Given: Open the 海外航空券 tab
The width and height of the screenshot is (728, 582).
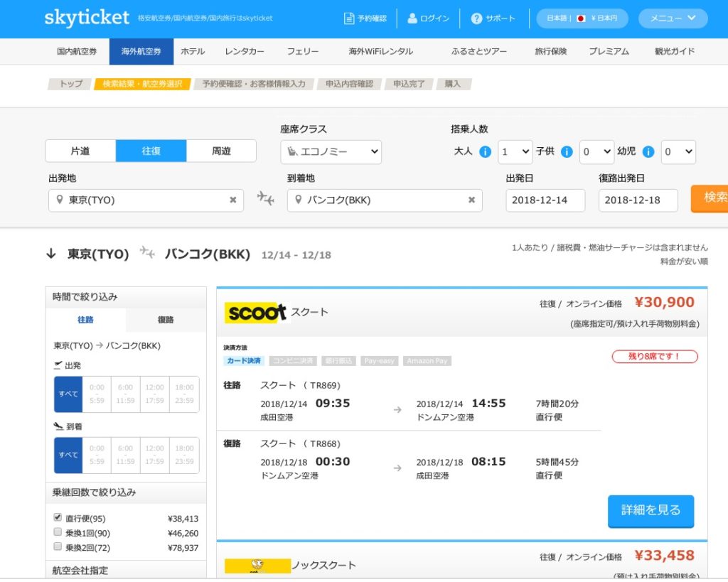Looking at the screenshot, I should (141, 51).
